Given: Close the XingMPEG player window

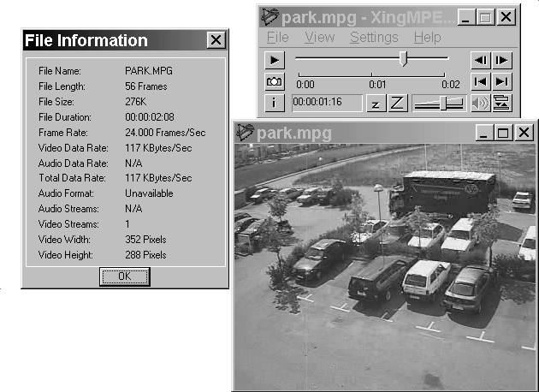Looking at the screenshot, I should (506, 17).
